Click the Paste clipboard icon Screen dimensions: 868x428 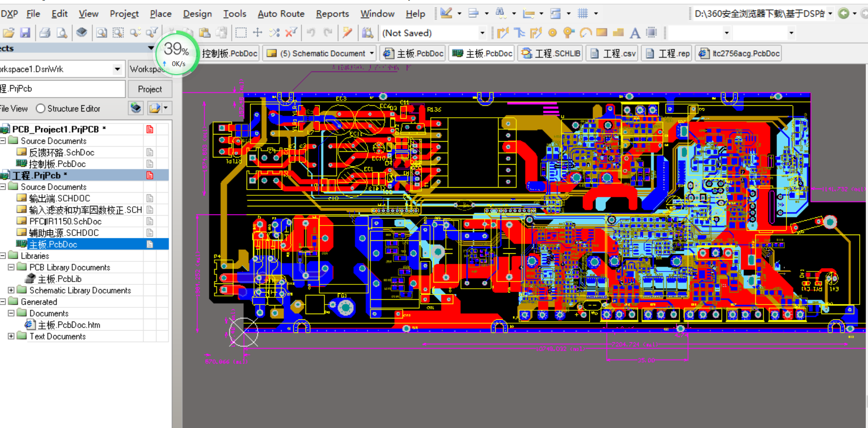[x=205, y=33]
